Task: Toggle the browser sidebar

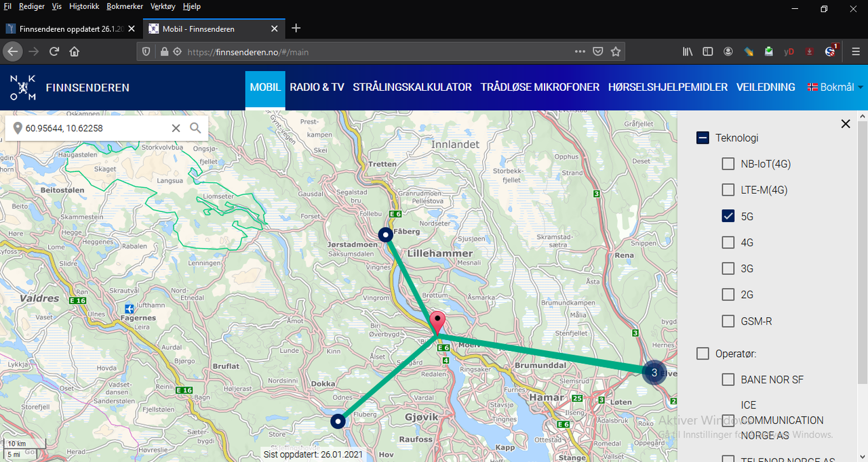Action: click(707, 51)
